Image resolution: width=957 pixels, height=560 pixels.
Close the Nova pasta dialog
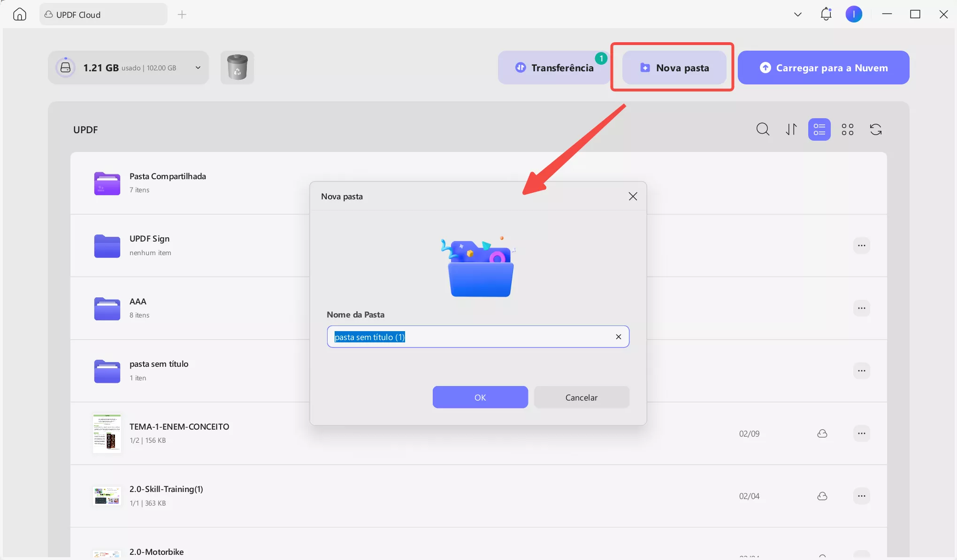[633, 197]
